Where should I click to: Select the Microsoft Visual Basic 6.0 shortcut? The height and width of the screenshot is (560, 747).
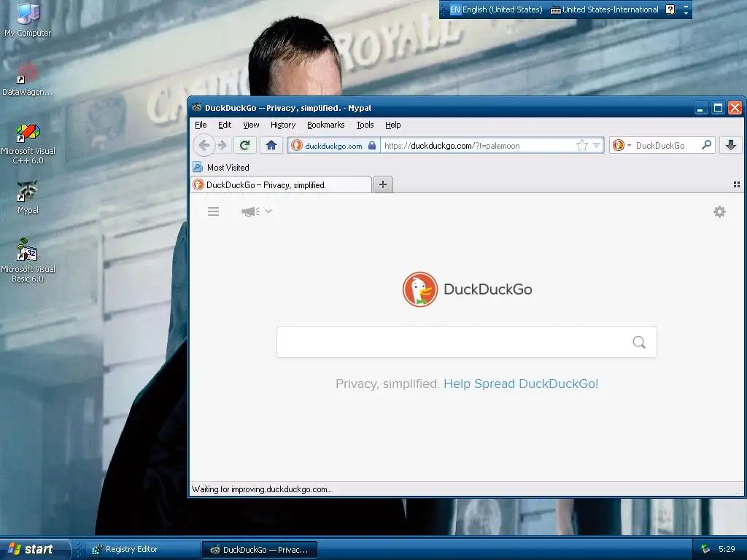pyautogui.click(x=28, y=260)
